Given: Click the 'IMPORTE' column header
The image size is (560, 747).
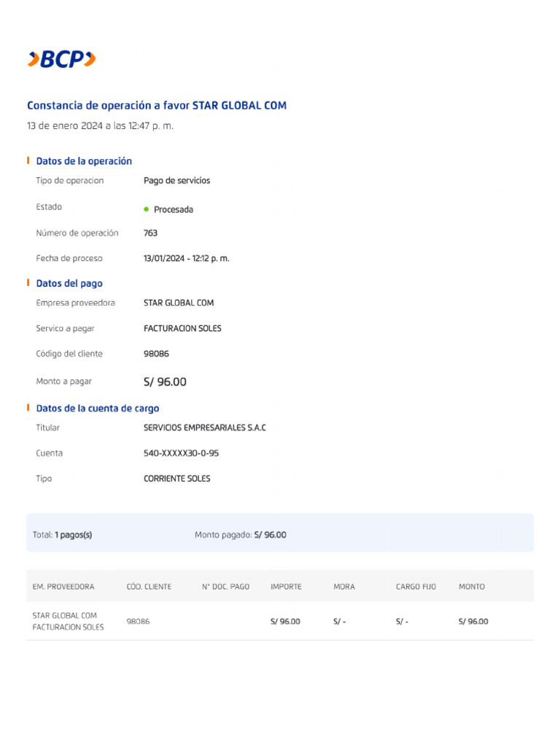Looking at the screenshot, I should click(286, 587).
